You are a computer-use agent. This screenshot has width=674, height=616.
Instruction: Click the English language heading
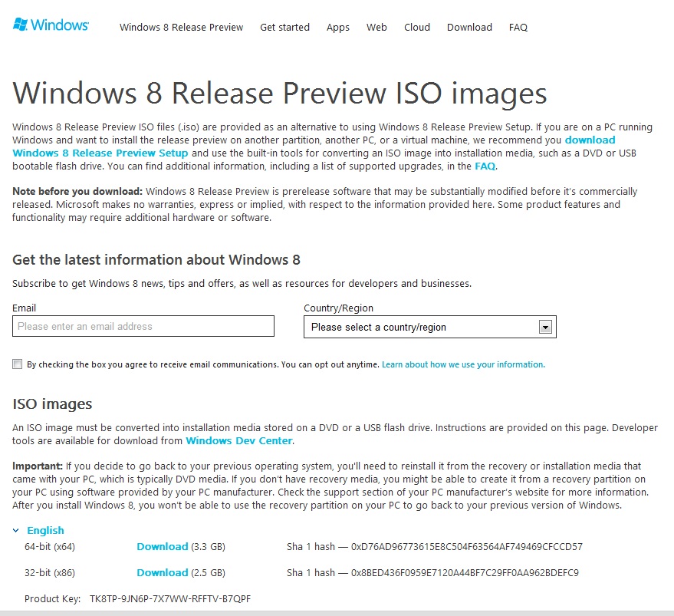(45, 530)
